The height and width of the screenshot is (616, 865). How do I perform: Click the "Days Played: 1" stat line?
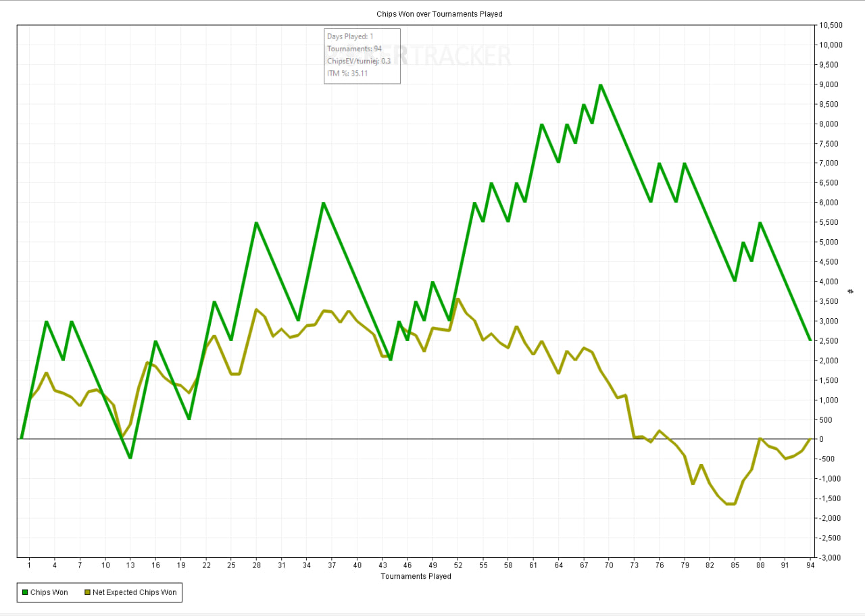[x=350, y=36]
